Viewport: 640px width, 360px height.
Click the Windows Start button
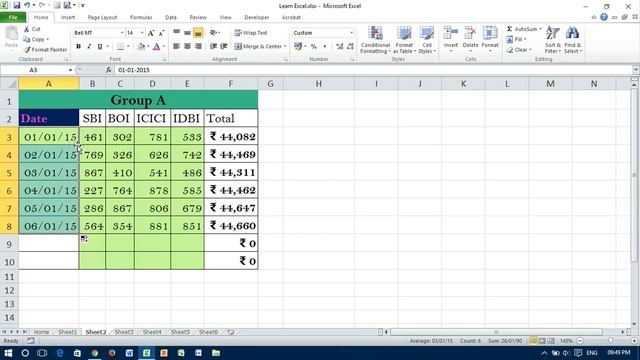coord(8,353)
